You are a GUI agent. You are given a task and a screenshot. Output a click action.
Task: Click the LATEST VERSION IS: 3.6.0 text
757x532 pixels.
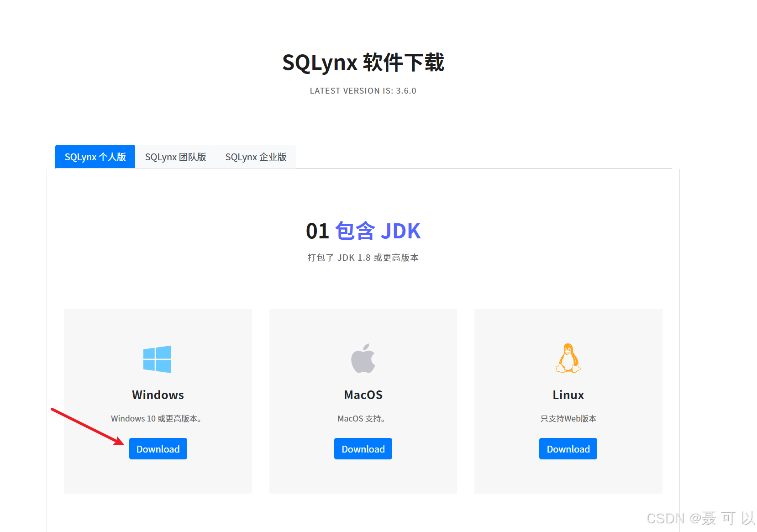coord(363,91)
